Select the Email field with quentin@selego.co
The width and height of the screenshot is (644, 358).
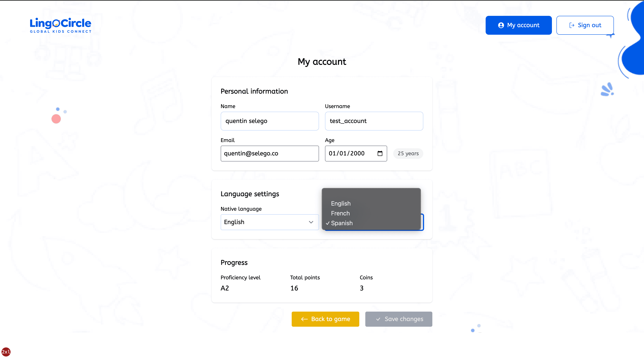coord(269,154)
